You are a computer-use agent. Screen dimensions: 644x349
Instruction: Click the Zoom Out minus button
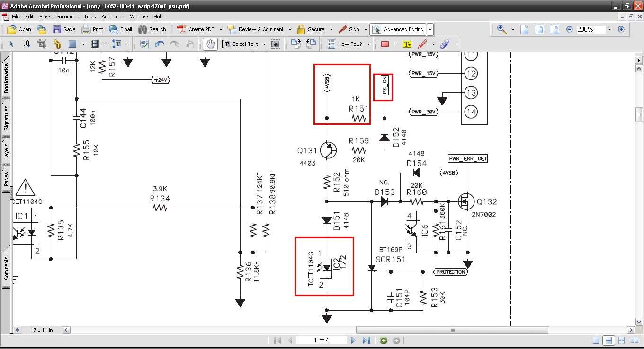point(570,29)
